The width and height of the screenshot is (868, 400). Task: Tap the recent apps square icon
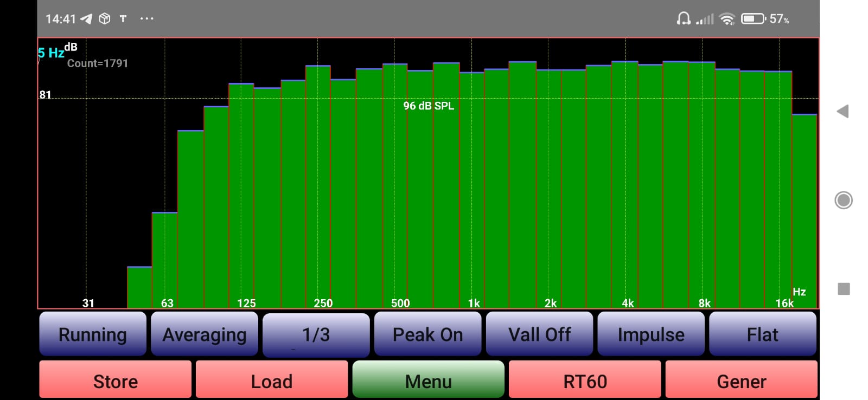844,289
